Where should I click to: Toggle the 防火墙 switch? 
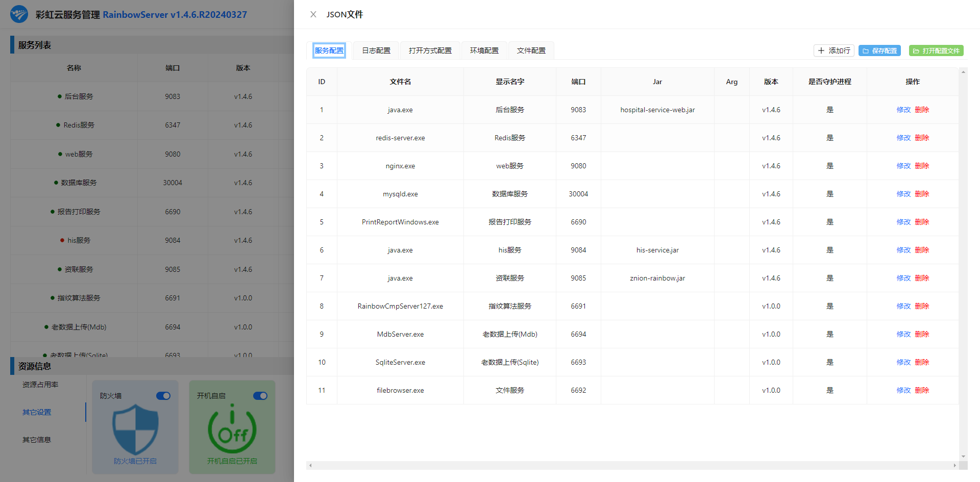(x=163, y=396)
